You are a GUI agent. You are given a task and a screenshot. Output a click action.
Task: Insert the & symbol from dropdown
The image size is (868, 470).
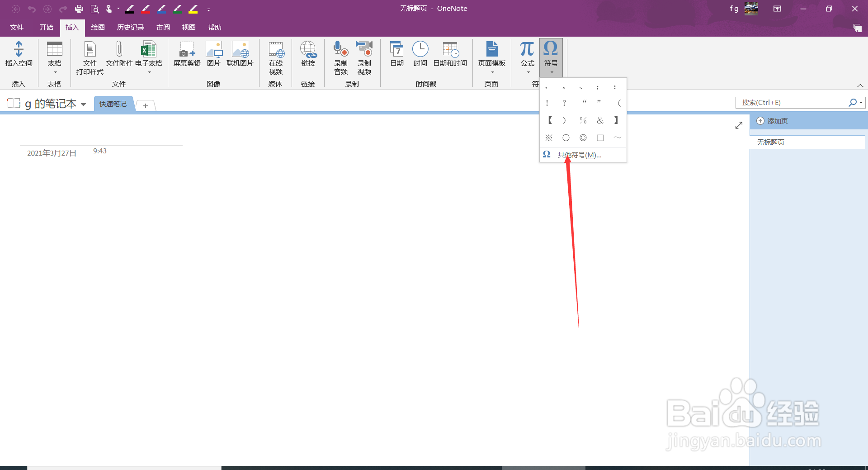600,120
